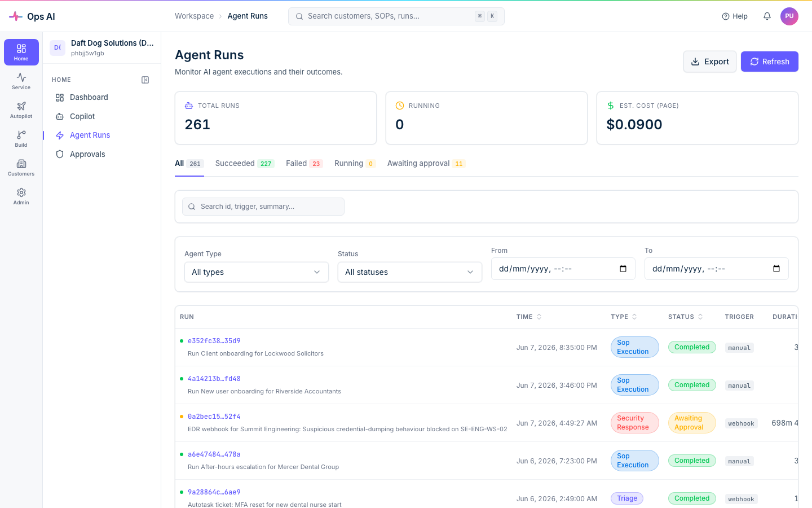
Task: Click webhook trigger tag on Summit Engineering row
Action: coord(741,423)
